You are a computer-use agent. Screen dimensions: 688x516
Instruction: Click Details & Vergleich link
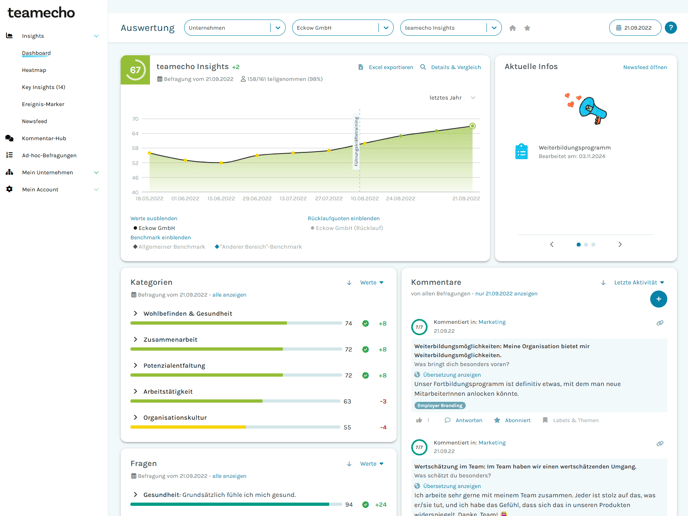[456, 67]
